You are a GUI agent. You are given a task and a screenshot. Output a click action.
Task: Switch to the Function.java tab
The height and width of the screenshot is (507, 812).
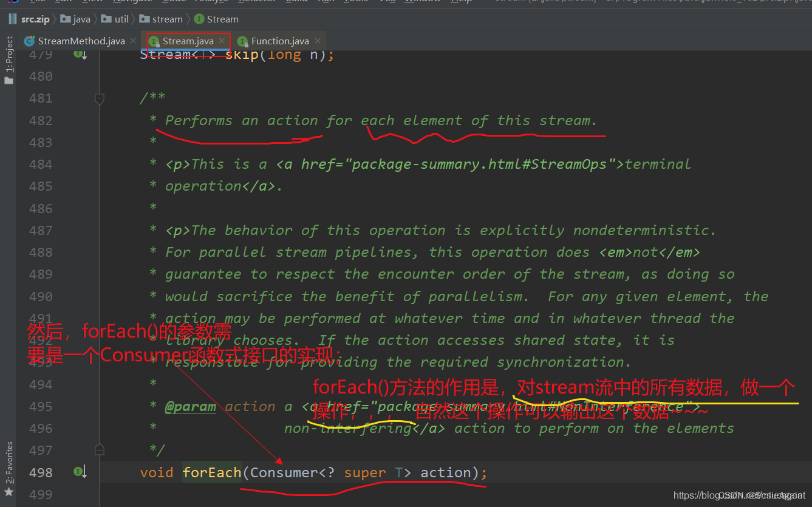pos(280,41)
